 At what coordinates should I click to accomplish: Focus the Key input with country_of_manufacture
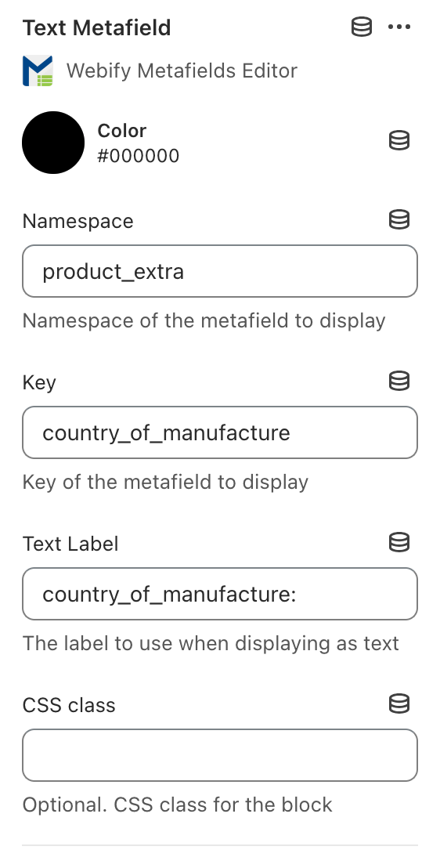pyautogui.click(x=220, y=432)
